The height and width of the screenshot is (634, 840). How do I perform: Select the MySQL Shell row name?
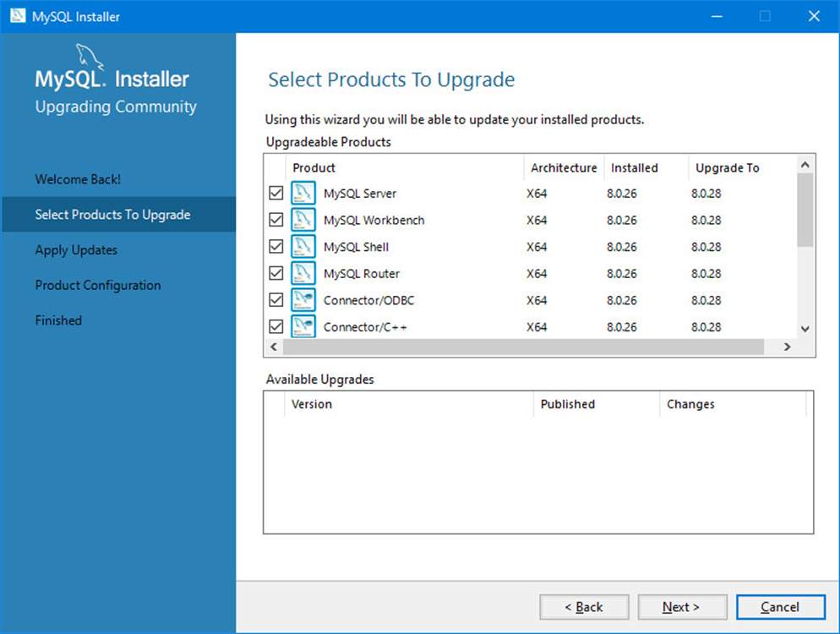(357, 247)
